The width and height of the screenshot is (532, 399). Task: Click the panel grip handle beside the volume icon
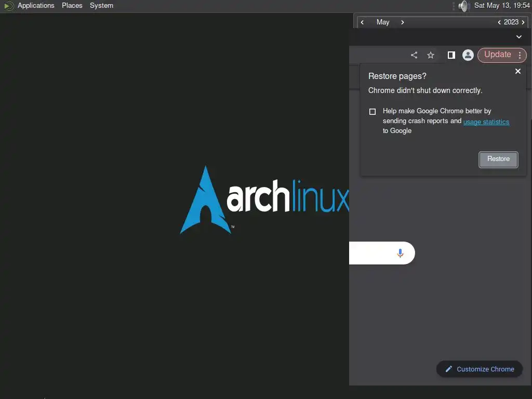click(454, 6)
